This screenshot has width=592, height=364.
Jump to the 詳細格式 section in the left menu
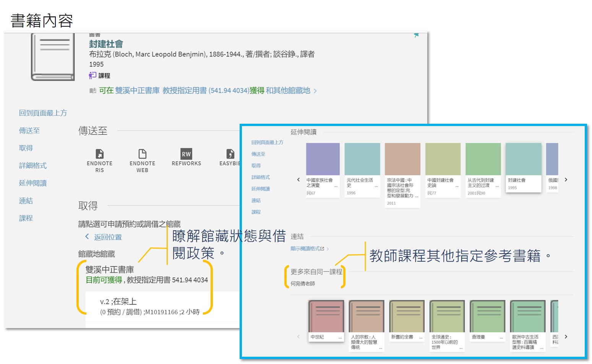pyautogui.click(x=33, y=165)
